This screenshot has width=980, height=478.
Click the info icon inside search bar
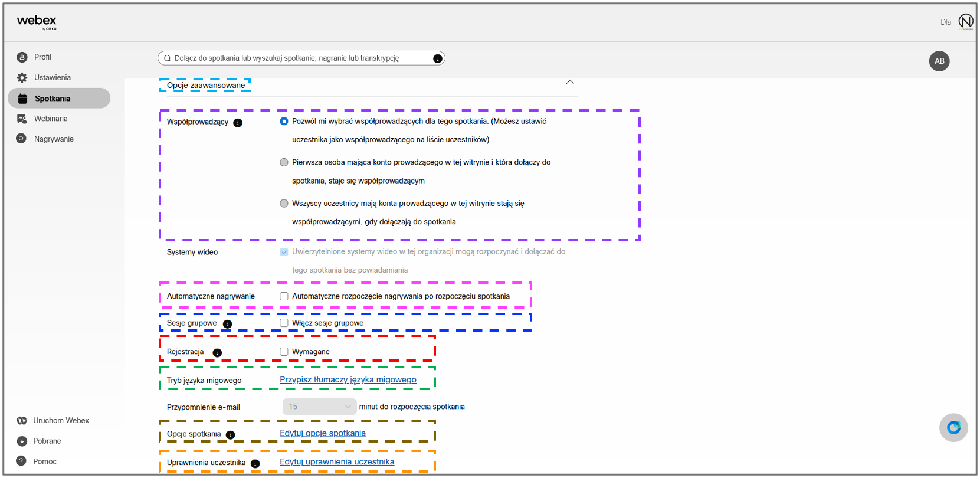(x=437, y=58)
